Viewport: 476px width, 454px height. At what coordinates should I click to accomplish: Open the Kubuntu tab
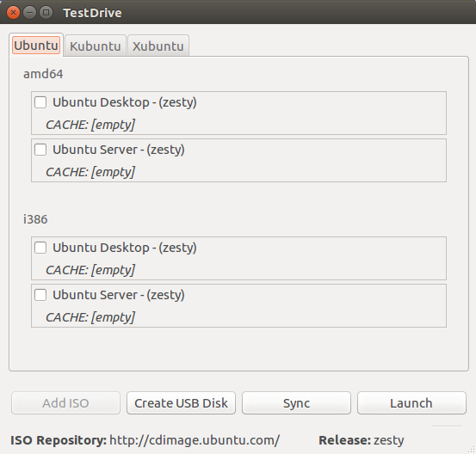pos(96,46)
